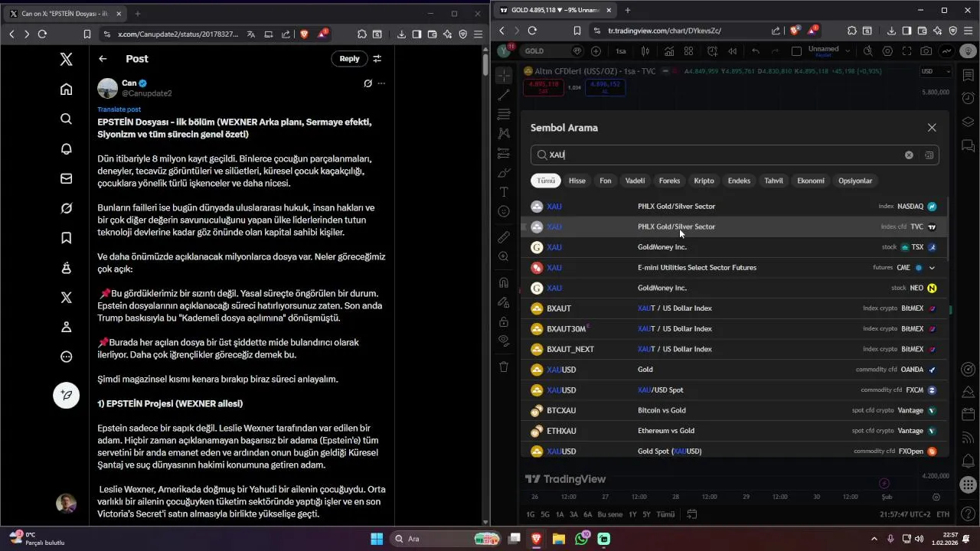980x551 pixels.
Task: Start bar replay mode
Action: [x=733, y=51]
